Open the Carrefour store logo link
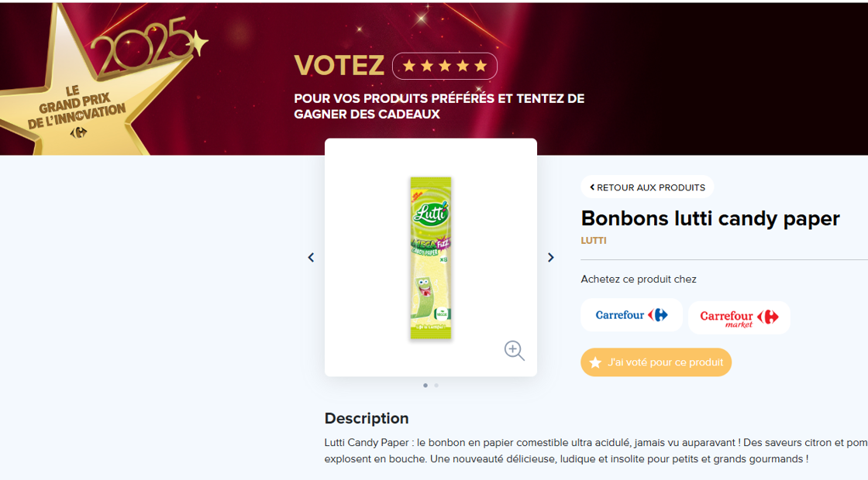This screenshot has height=480, width=868. click(x=632, y=315)
